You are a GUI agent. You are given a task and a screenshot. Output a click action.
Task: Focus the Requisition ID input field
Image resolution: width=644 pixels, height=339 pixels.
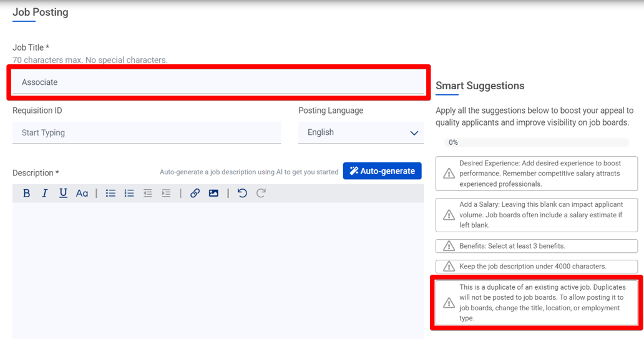(146, 133)
